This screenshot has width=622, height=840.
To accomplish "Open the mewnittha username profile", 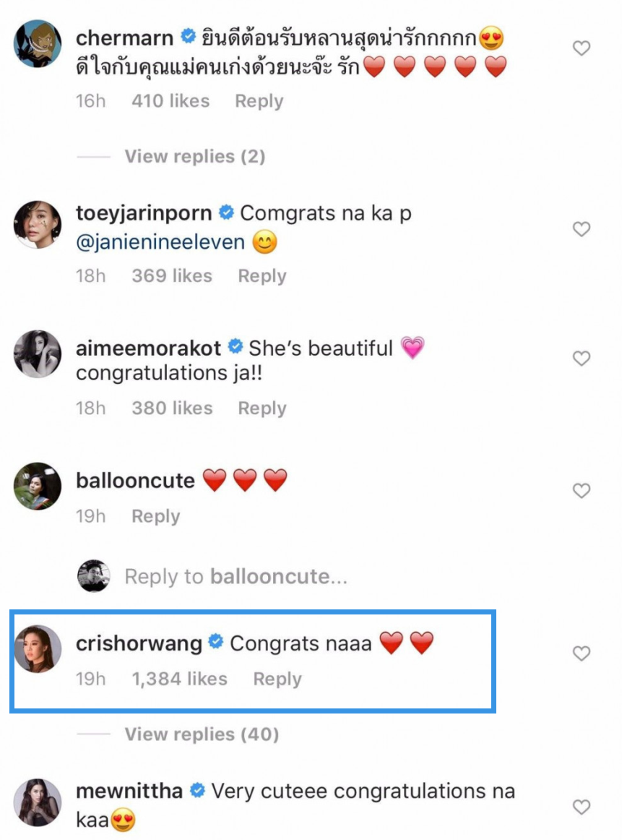I will (129, 792).
